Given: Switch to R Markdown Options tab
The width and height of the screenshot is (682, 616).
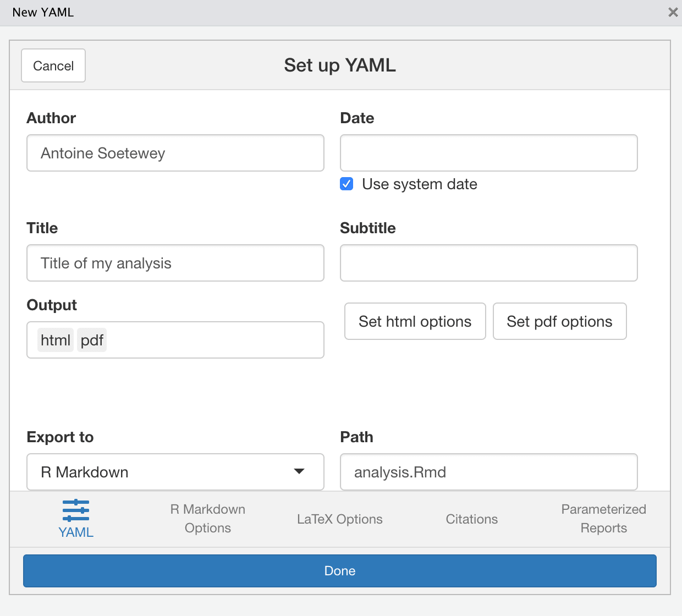Looking at the screenshot, I should (x=208, y=519).
